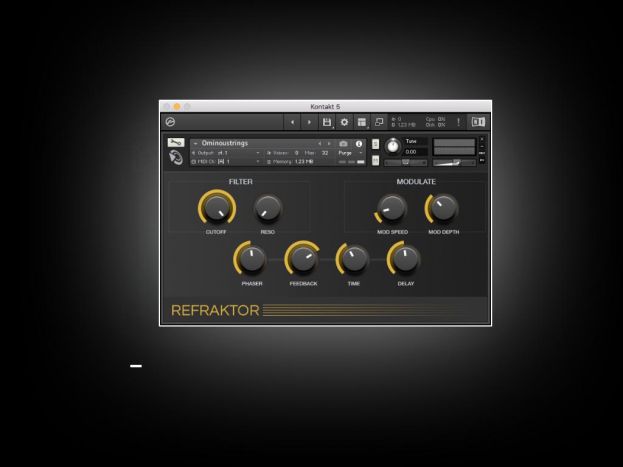Click the Native Instruments logo at toolbar right
The image size is (623, 467).
(478, 122)
